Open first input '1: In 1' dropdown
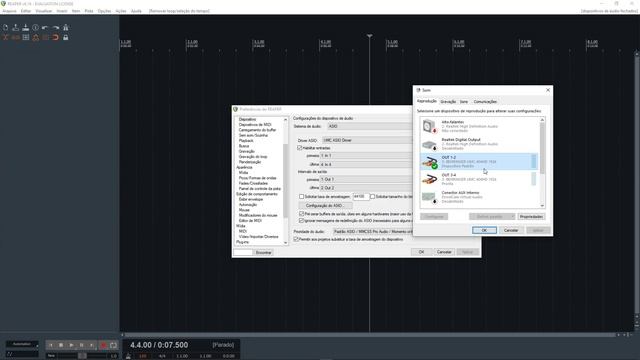The image size is (640, 360). click(x=367, y=156)
